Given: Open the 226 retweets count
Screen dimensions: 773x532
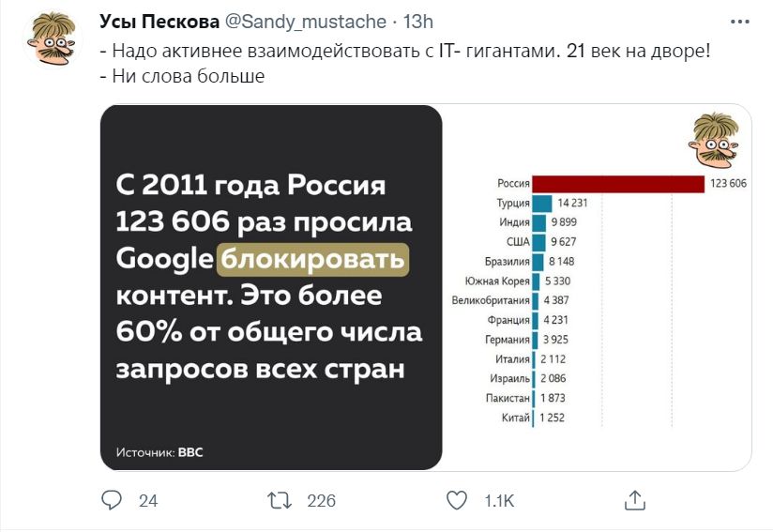Looking at the screenshot, I should pos(322,501).
